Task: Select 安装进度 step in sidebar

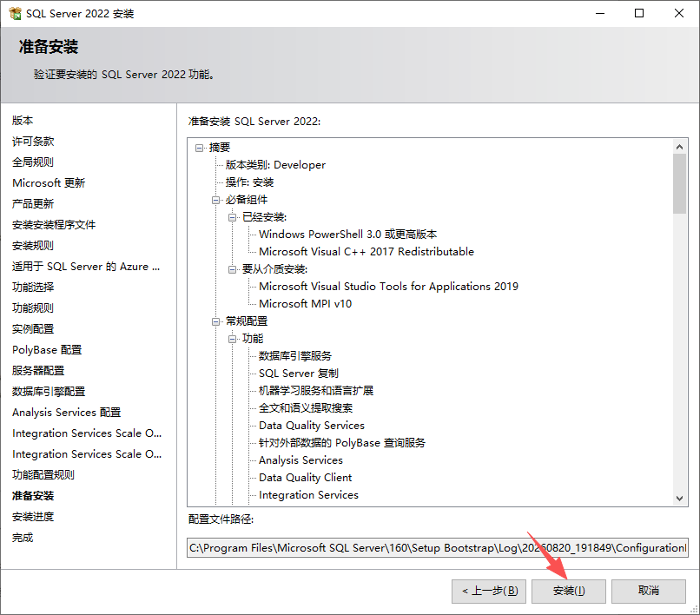Action: pyautogui.click(x=33, y=516)
